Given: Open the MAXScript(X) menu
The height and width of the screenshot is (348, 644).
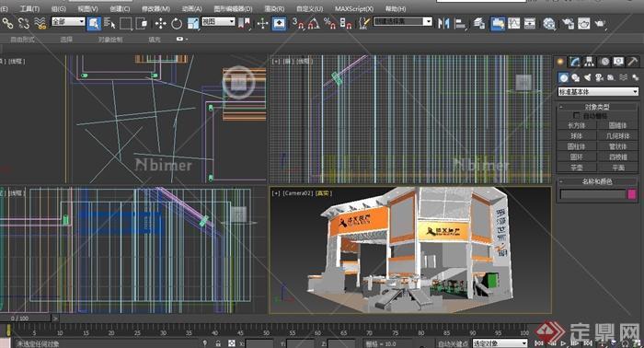Looking at the screenshot, I should [354, 8].
